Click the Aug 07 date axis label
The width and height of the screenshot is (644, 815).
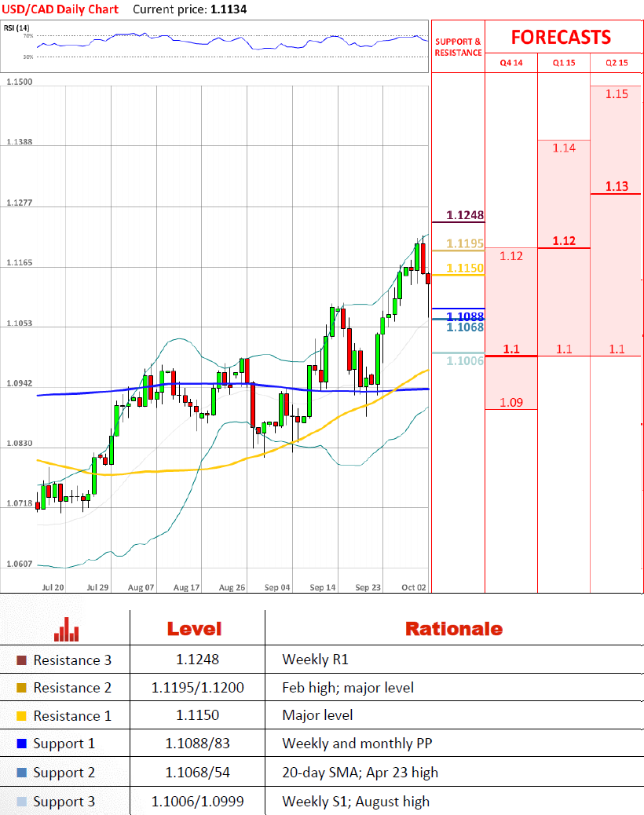[141, 587]
